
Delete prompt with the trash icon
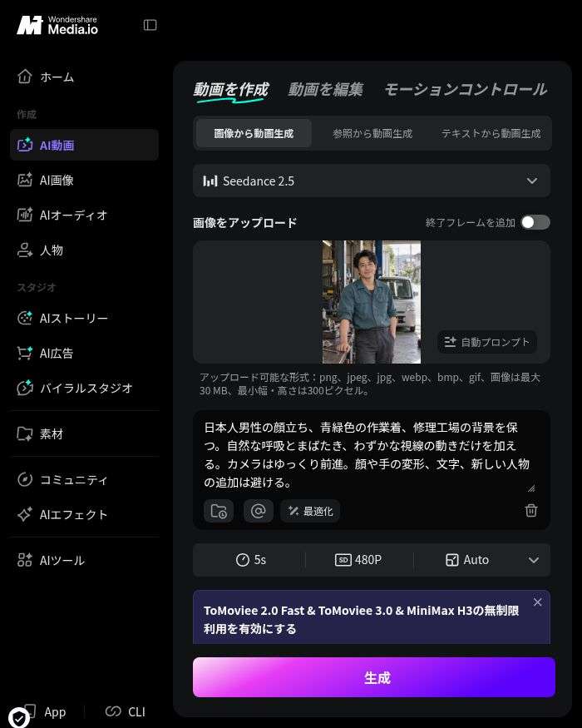coord(531,510)
